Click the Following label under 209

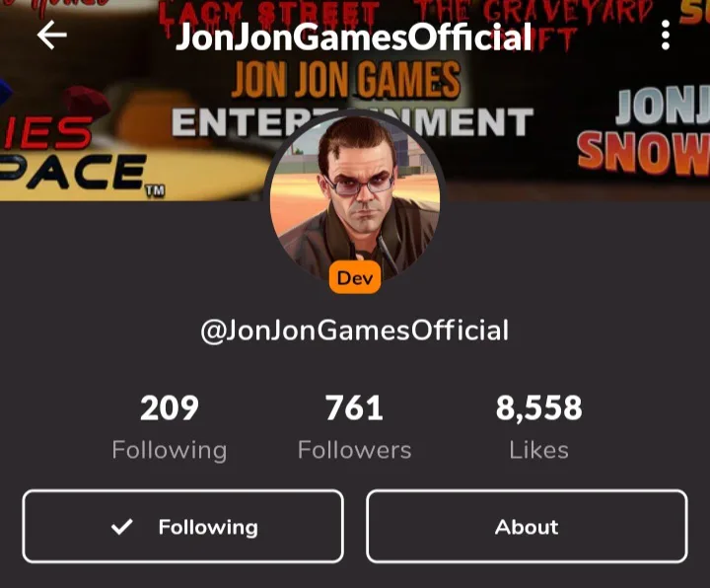[170, 450]
